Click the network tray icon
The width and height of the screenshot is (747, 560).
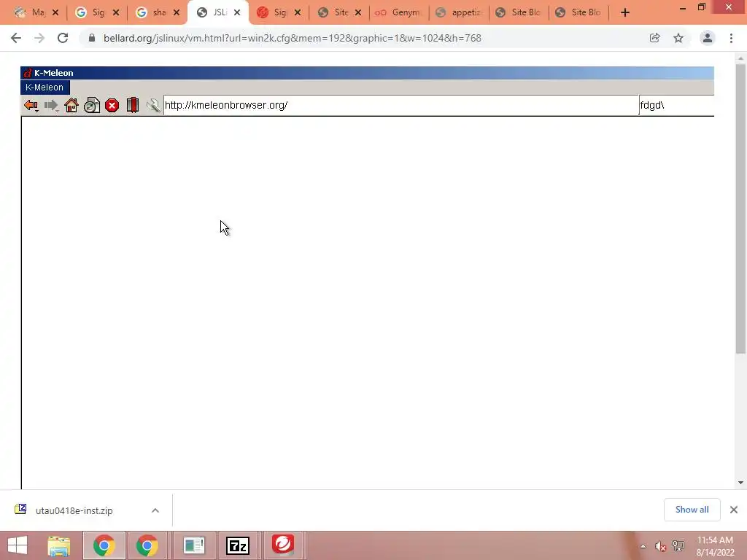678,546
